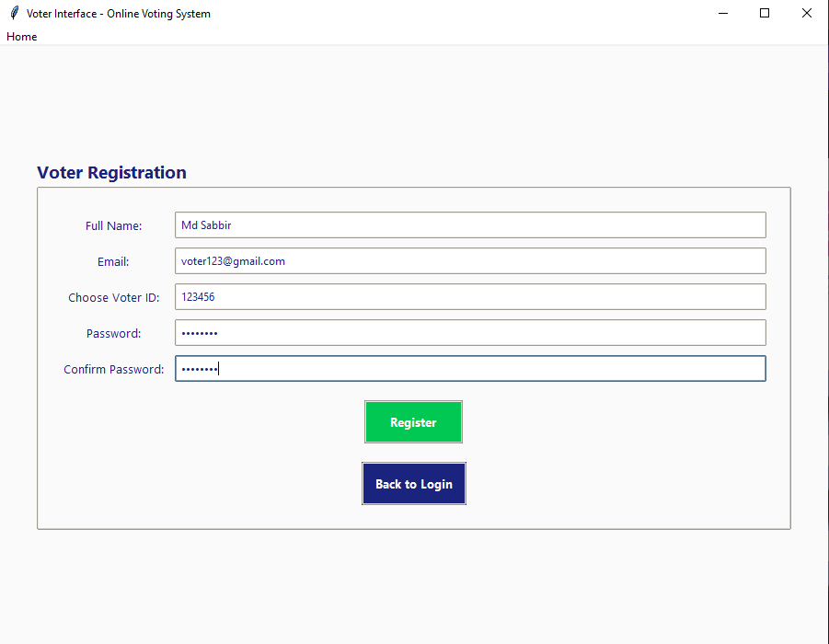
Task: Click Back to Login
Action: tap(413, 483)
